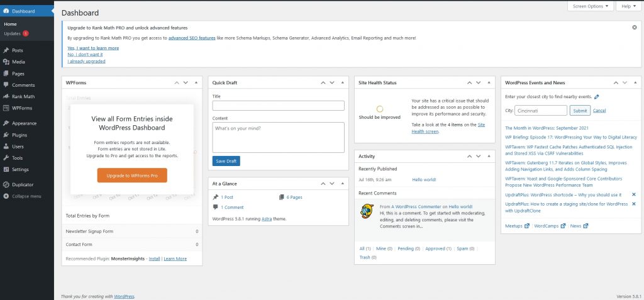
Task: Click the Quick Draft Title field
Action: pyautogui.click(x=278, y=106)
